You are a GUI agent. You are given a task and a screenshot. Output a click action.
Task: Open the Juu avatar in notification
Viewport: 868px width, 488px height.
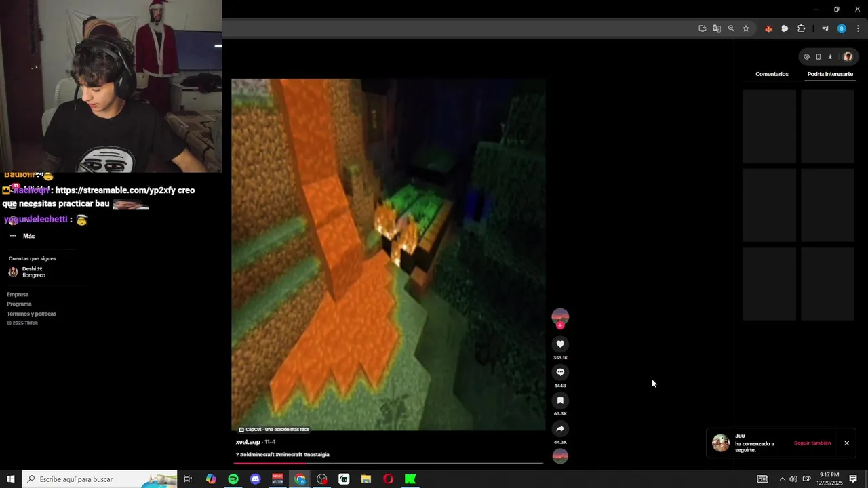(721, 443)
